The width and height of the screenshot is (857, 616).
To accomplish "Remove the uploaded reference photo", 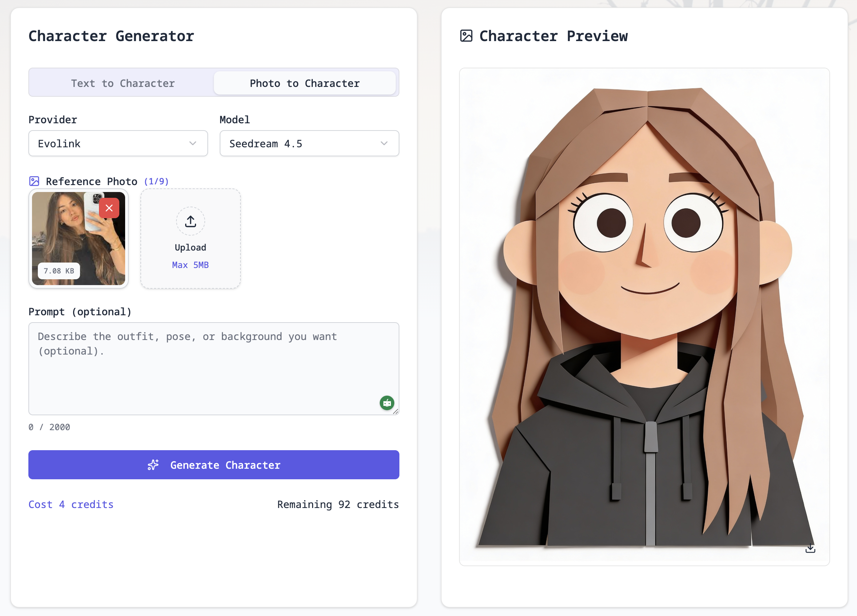I will pyautogui.click(x=109, y=208).
